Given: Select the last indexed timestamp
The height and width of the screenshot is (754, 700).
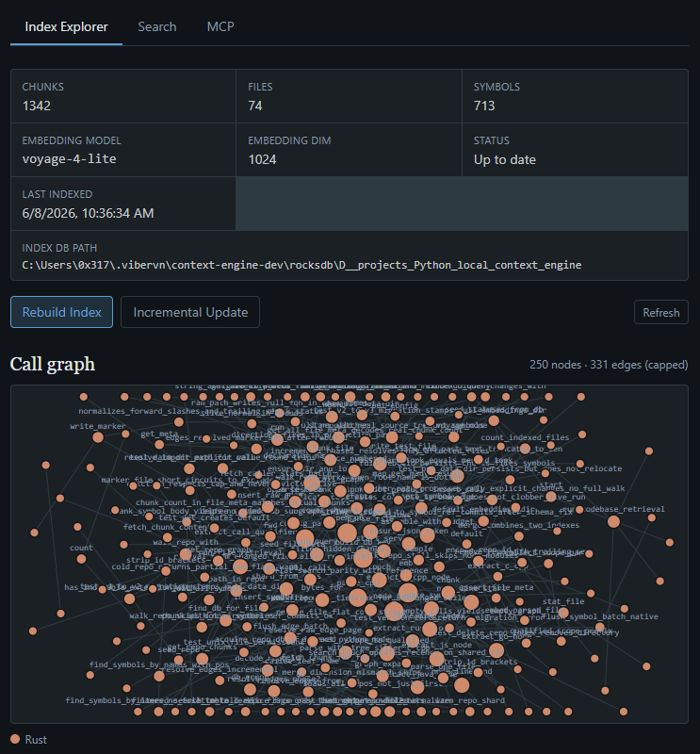Looking at the screenshot, I should click(88, 214).
